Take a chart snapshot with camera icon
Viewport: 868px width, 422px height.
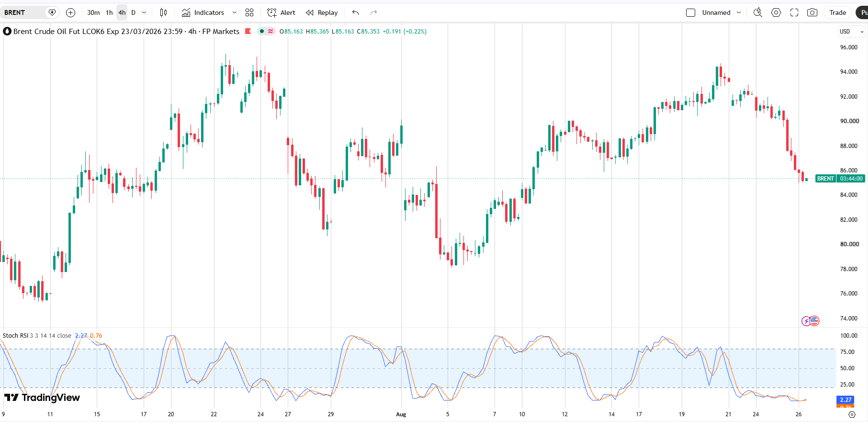pos(812,12)
